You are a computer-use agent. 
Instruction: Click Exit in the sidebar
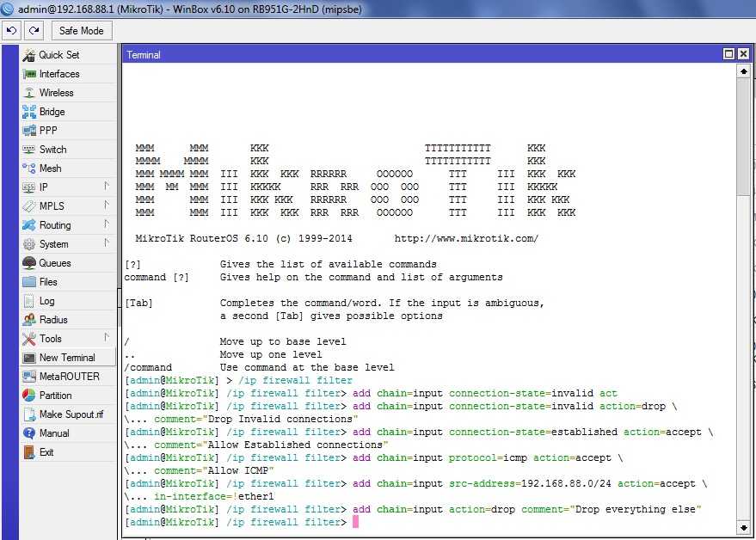[46, 452]
